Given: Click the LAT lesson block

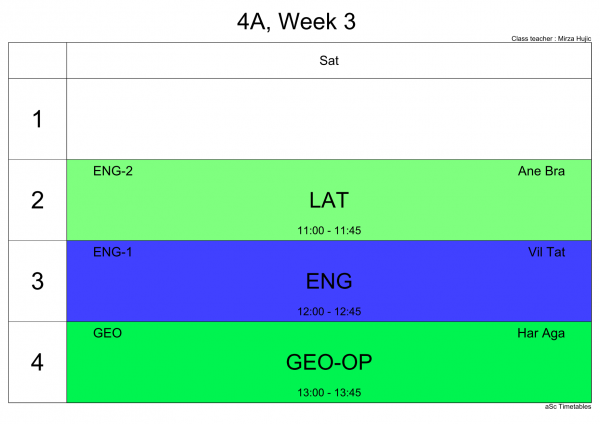Looking at the screenshot, I should [329, 200].
